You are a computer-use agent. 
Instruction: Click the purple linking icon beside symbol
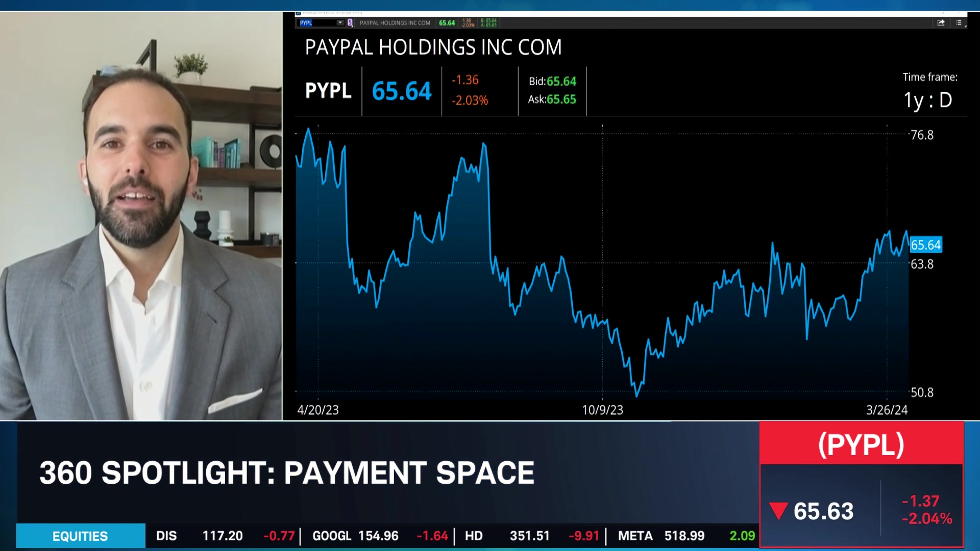coord(350,22)
